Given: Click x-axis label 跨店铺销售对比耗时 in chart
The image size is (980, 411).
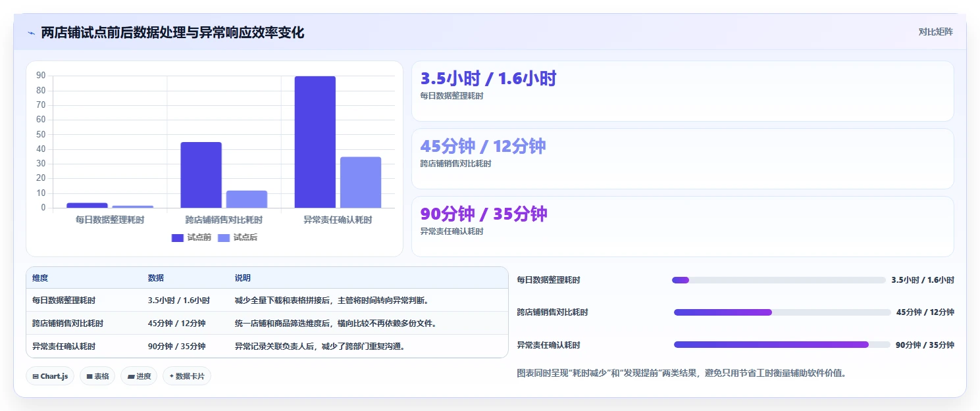Looking at the screenshot, I should [224, 220].
